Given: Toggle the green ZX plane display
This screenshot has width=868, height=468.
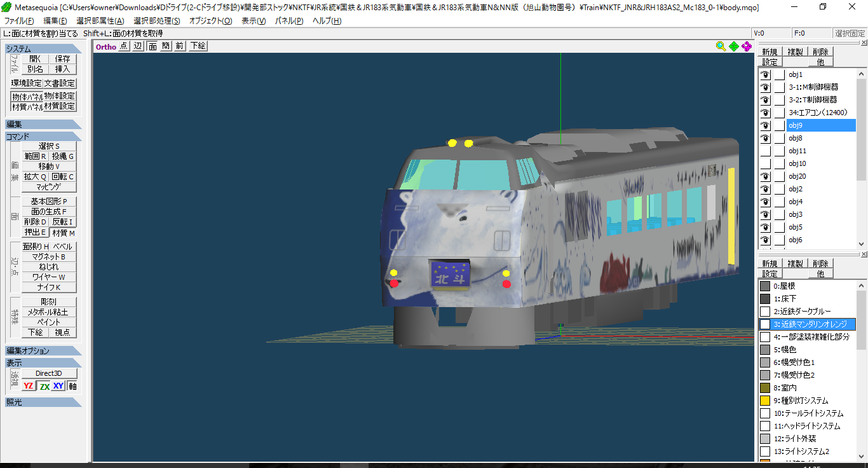Looking at the screenshot, I should (x=44, y=386).
